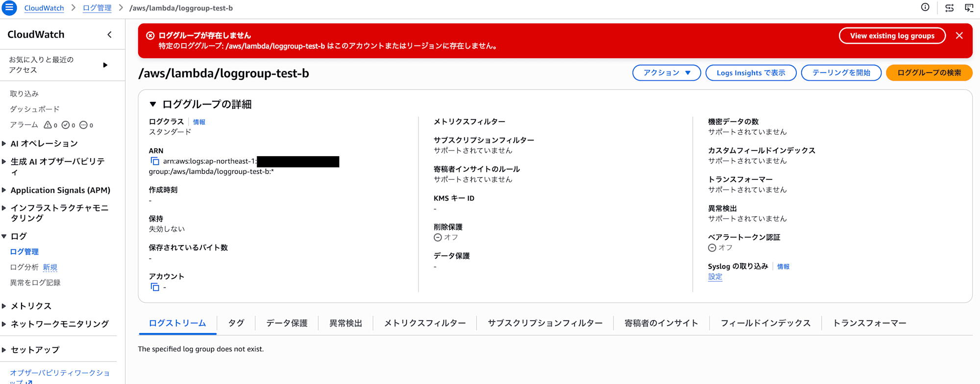Collapse the CloudWatch sidebar with the chevron

pyautogui.click(x=109, y=34)
